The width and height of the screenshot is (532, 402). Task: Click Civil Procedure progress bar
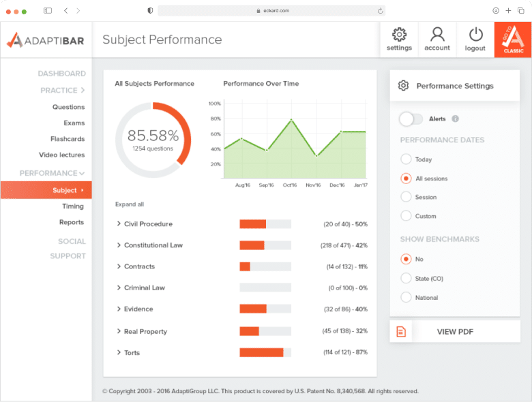click(x=265, y=223)
